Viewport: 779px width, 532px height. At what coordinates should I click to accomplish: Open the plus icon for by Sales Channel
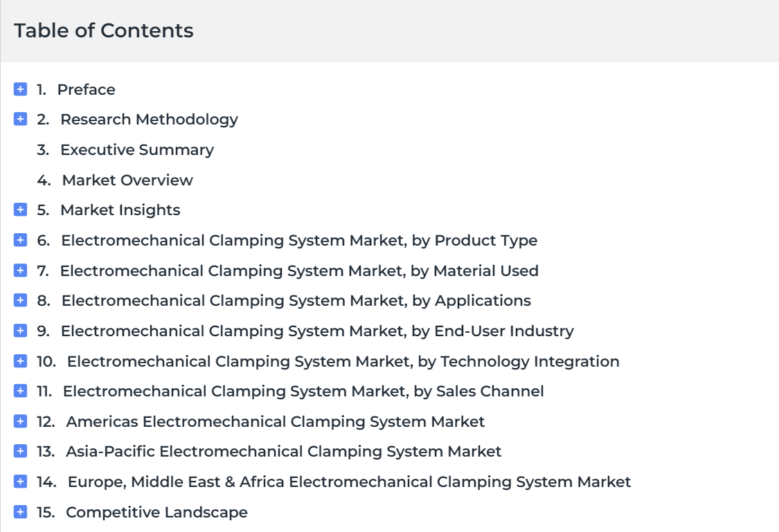tap(20, 391)
